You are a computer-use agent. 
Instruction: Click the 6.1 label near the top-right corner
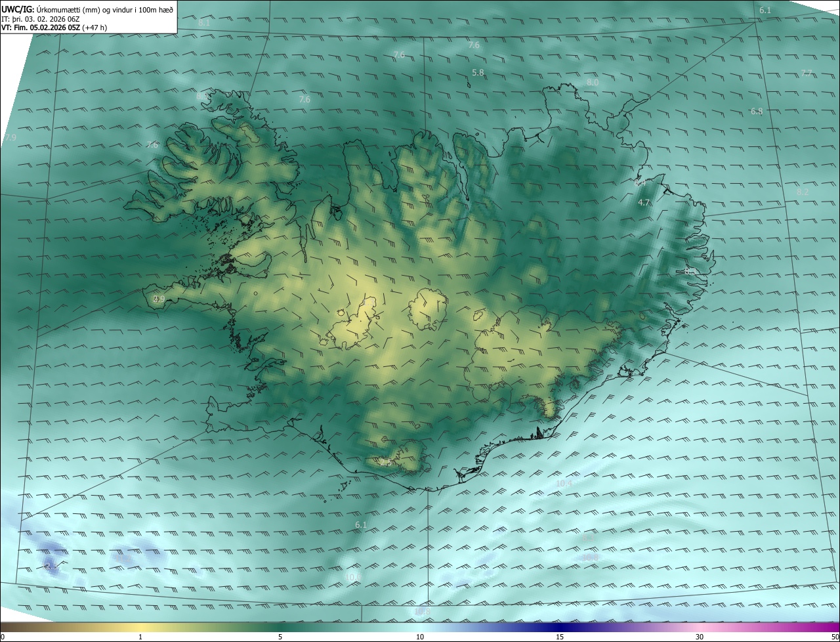point(765,11)
